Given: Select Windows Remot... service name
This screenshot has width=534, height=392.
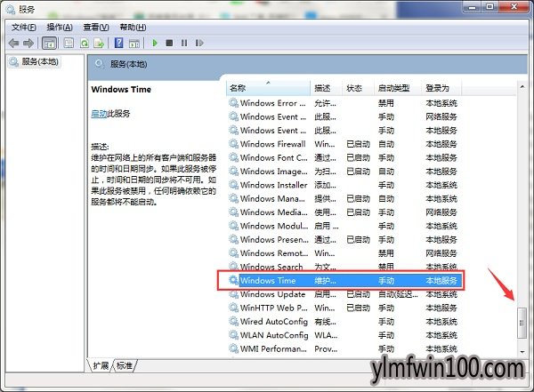Looking at the screenshot, I should coord(274,253).
